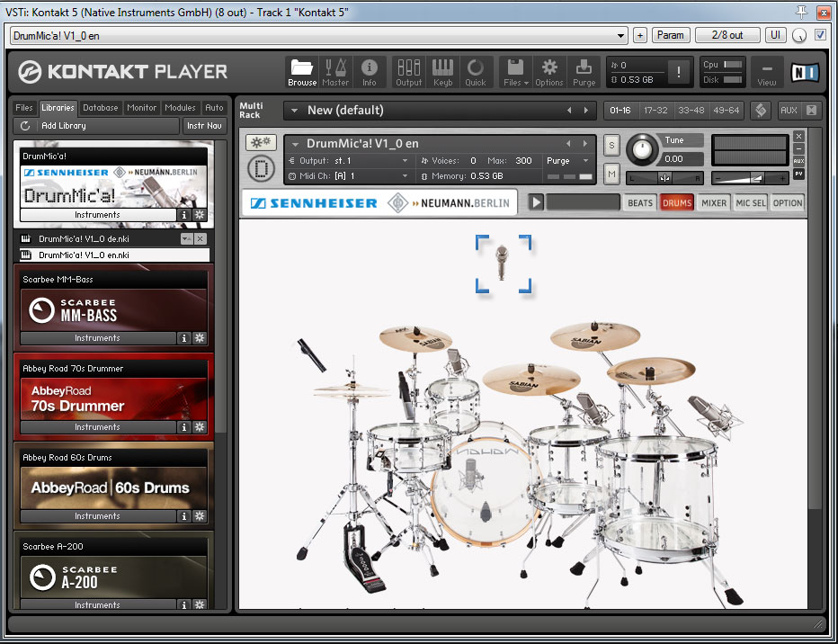Toggle the instrument PV button
Image resolution: width=838 pixels, height=644 pixels.
tap(798, 174)
